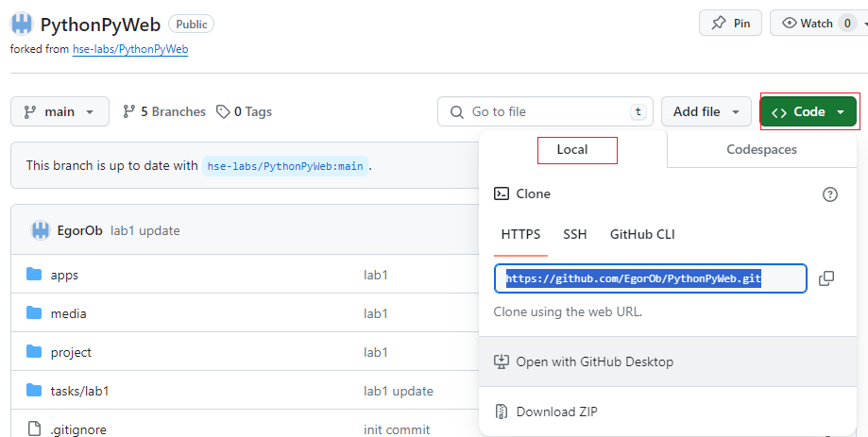Image resolution: width=868 pixels, height=437 pixels.
Task: Switch to the Codespaces tab
Action: pyautogui.click(x=761, y=149)
